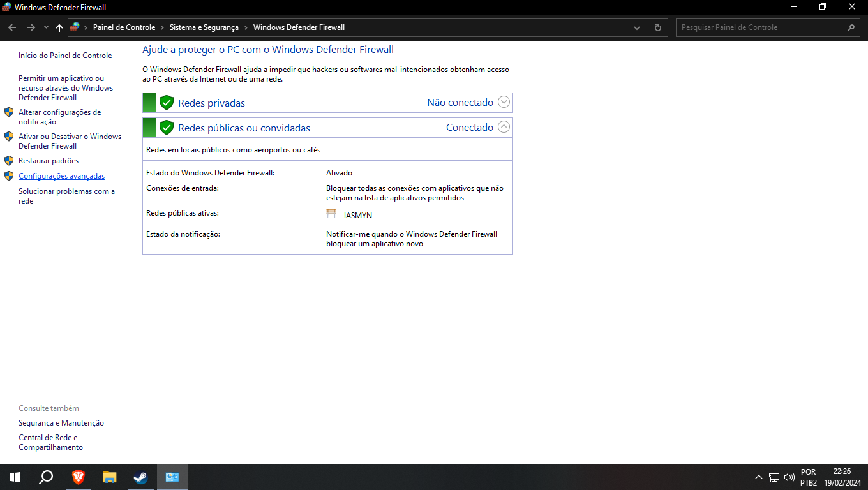Screen dimensions: 868x490
Task: Open Configurações avançadas link
Action: 61,176
